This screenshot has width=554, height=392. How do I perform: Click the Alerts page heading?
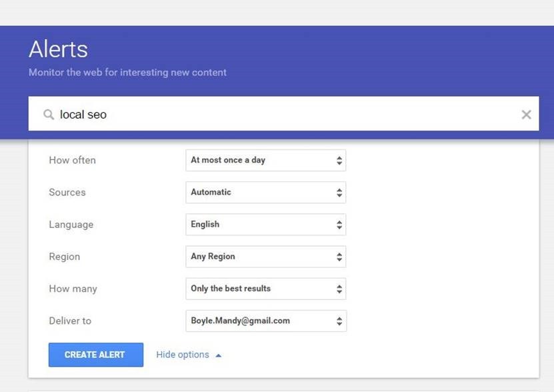tap(58, 49)
